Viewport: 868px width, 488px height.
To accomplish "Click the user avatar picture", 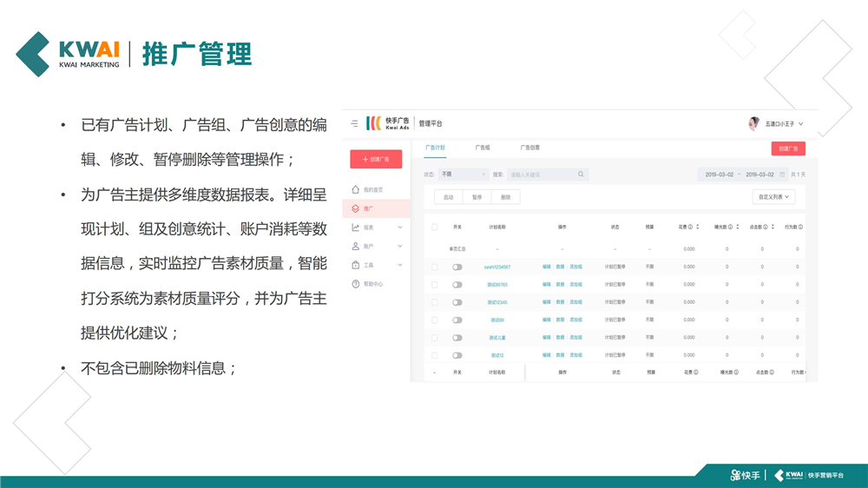I will (753, 123).
